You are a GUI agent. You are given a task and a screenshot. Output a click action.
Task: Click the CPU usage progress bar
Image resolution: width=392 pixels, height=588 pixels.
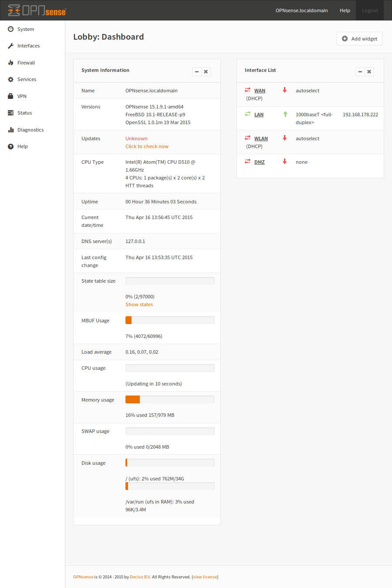(170, 368)
